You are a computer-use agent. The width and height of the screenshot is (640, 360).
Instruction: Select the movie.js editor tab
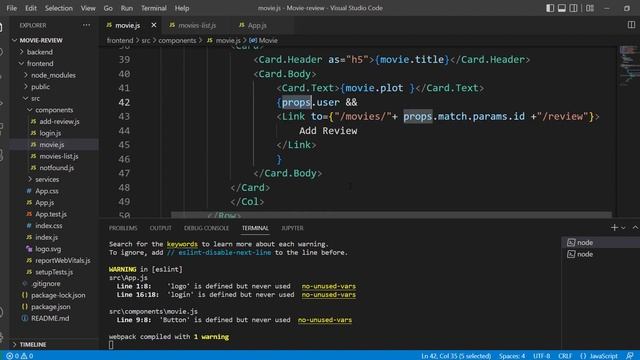(127, 25)
